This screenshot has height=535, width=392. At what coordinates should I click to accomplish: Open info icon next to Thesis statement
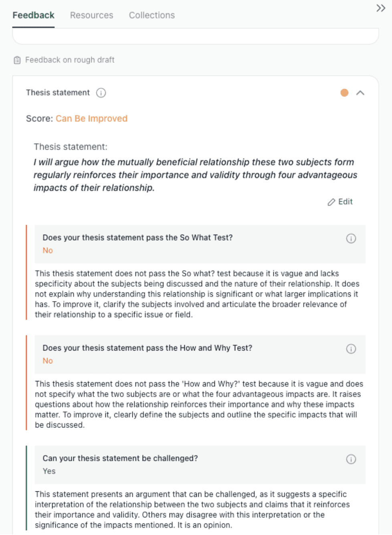pos(101,93)
